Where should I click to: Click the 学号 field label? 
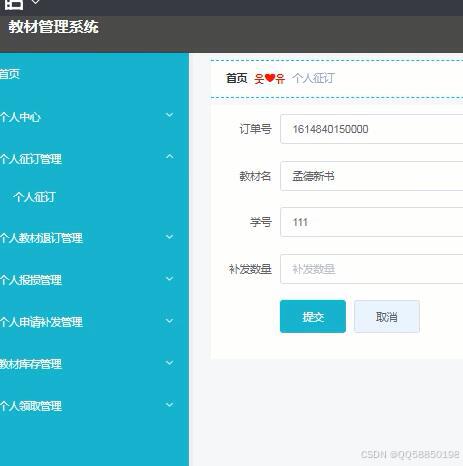(x=261, y=222)
